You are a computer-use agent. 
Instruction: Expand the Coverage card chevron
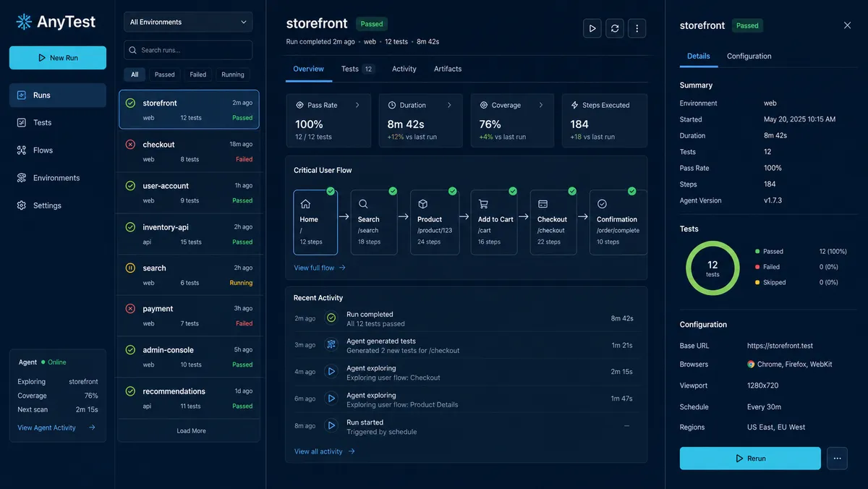coord(541,105)
